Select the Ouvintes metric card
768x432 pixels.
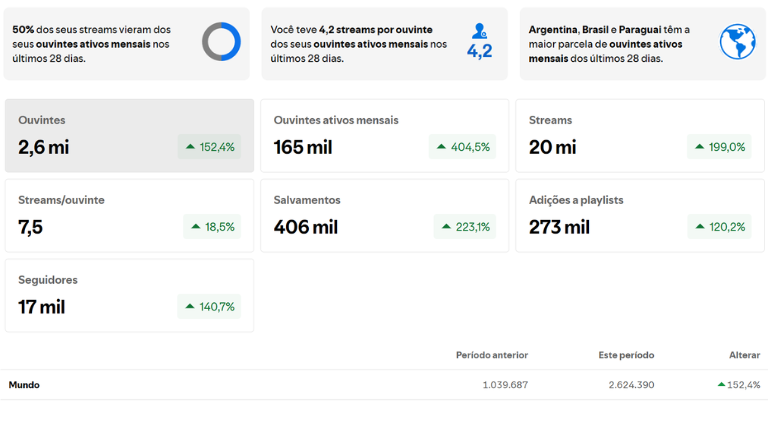click(129, 136)
